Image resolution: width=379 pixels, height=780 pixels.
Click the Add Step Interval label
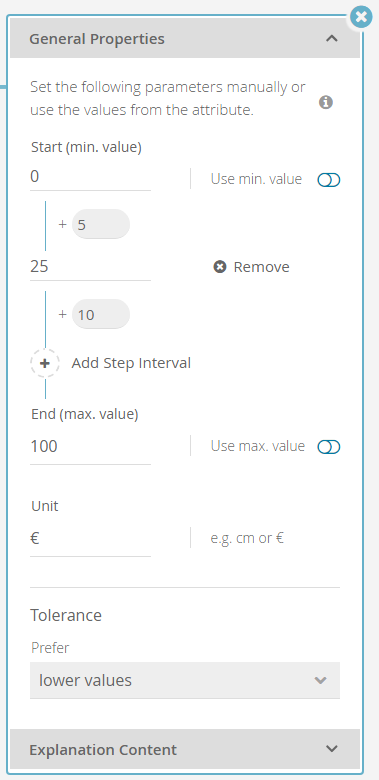tap(131, 363)
